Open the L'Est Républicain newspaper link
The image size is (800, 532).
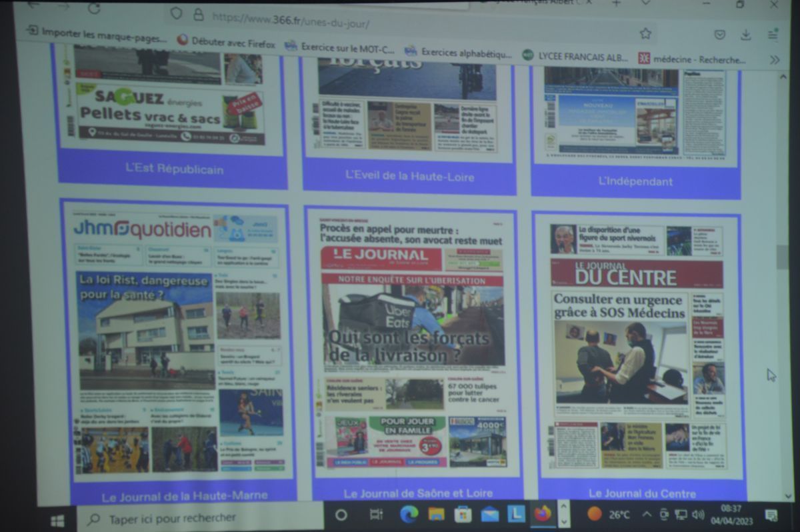click(174, 169)
